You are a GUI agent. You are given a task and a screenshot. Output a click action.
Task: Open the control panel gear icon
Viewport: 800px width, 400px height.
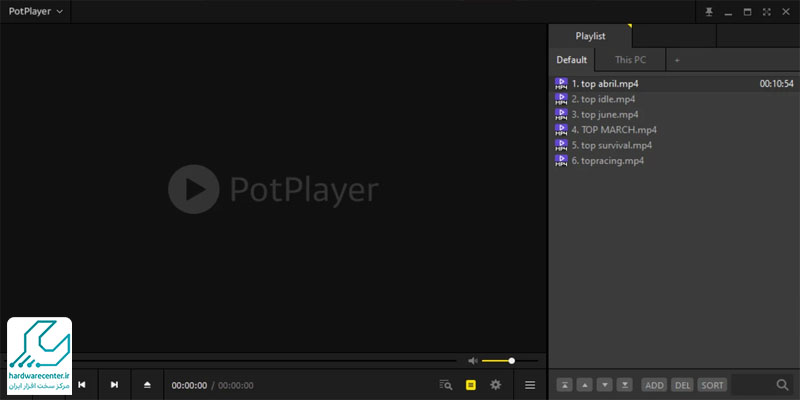tap(495, 385)
